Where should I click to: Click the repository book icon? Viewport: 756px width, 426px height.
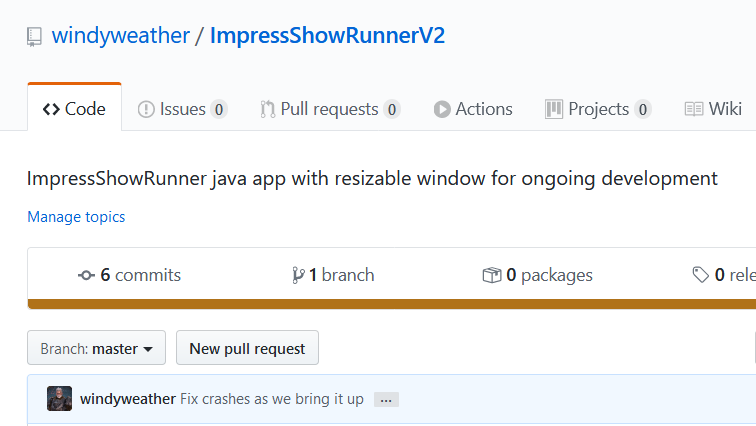[x=35, y=37]
